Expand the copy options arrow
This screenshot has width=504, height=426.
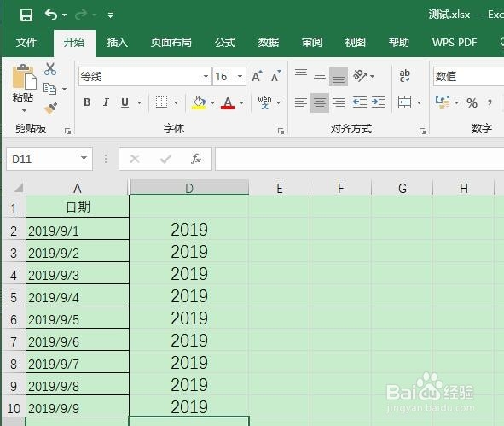(64, 89)
